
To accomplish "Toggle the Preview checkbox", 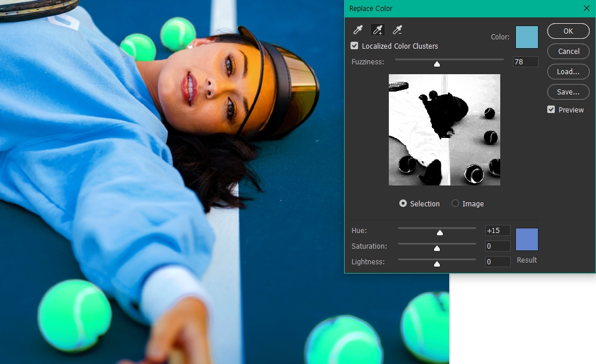I will click(551, 110).
